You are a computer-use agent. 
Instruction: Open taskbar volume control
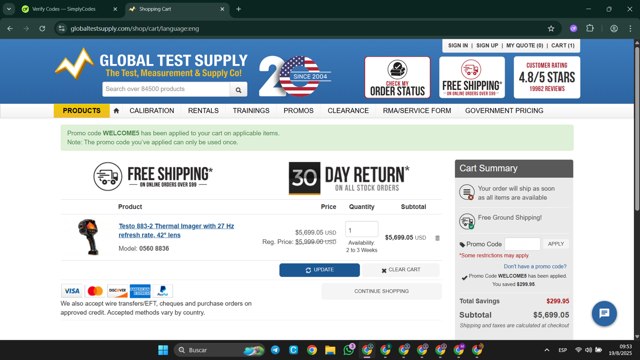pos(588,350)
